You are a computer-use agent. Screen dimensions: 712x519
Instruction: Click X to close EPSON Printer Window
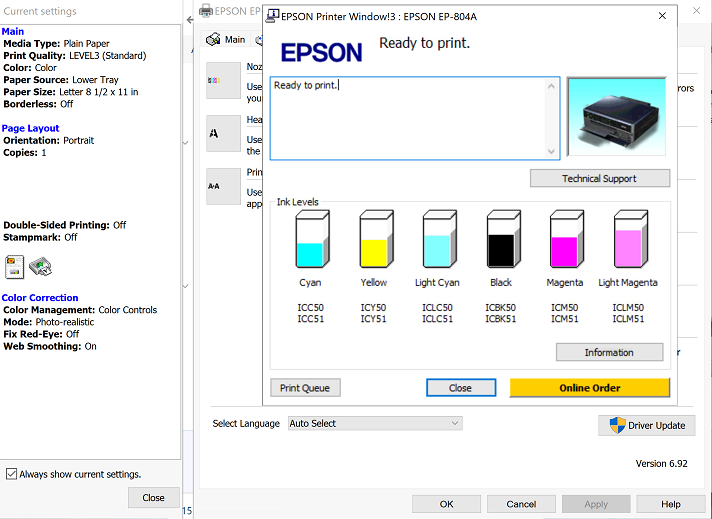(x=662, y=16)
